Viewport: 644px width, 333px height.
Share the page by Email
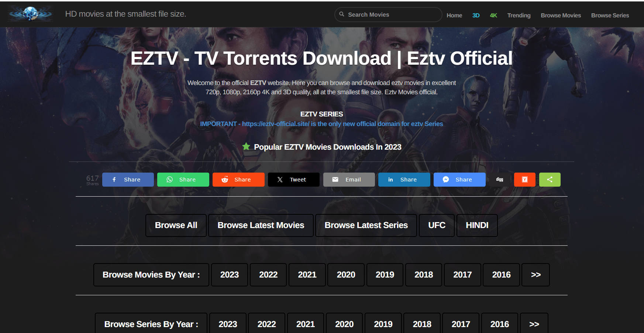(x=349, y=180)
